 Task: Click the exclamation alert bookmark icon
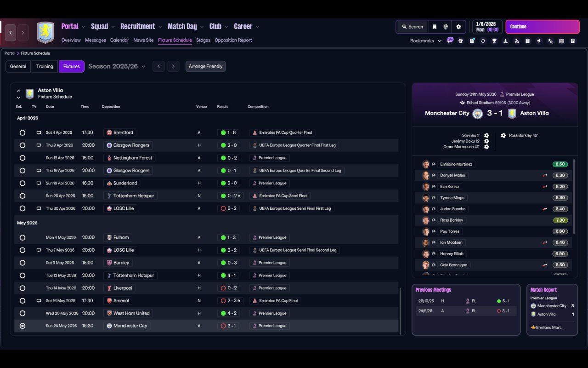[x=472, y=41]
